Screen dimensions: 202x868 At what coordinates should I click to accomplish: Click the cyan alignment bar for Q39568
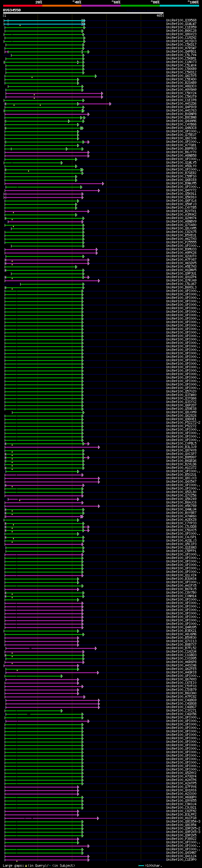[44, 20]
